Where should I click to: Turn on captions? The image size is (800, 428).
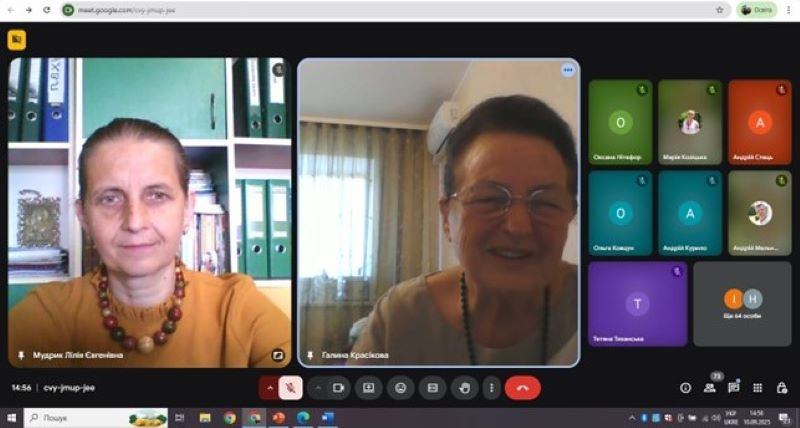(x=432, y=388)
